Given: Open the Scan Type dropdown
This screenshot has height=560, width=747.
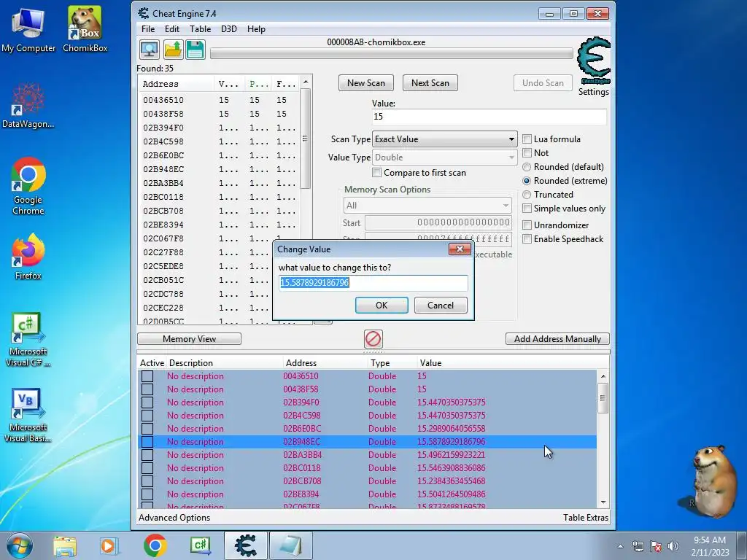Looking at the screenshot, I should click(x=444, y=139).
